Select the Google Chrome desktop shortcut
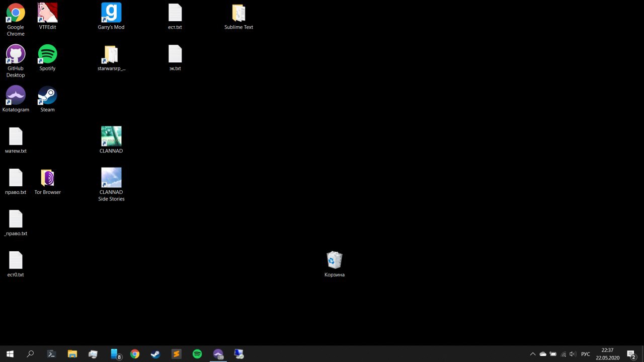Viewport: 644px width, 362px height. [16, 19]
